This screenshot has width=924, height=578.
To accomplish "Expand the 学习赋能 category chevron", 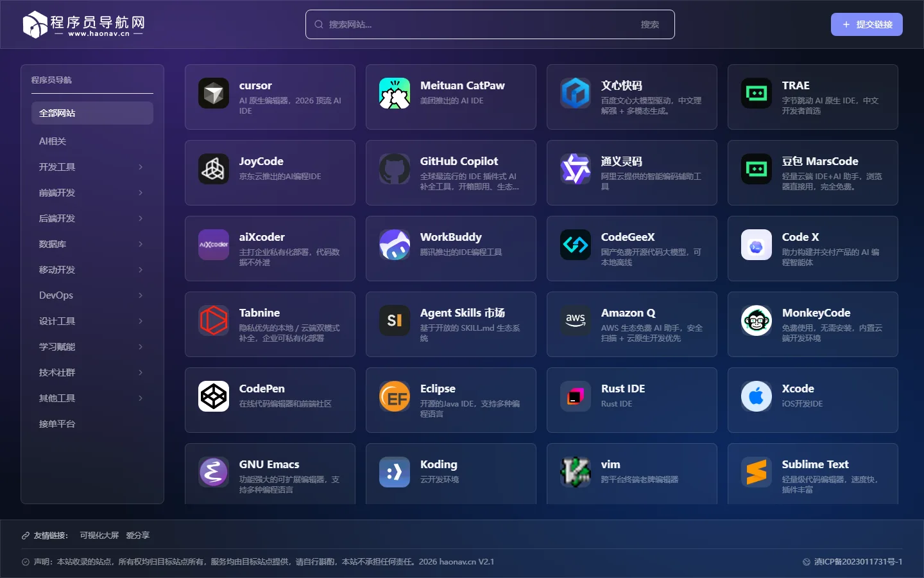I will click(141, 347).
